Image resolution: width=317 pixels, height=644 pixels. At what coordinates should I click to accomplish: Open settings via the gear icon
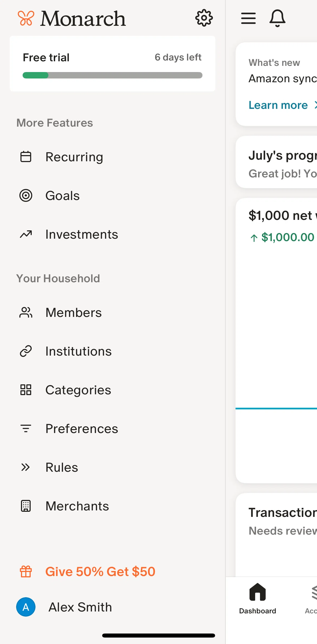[204, 18]
